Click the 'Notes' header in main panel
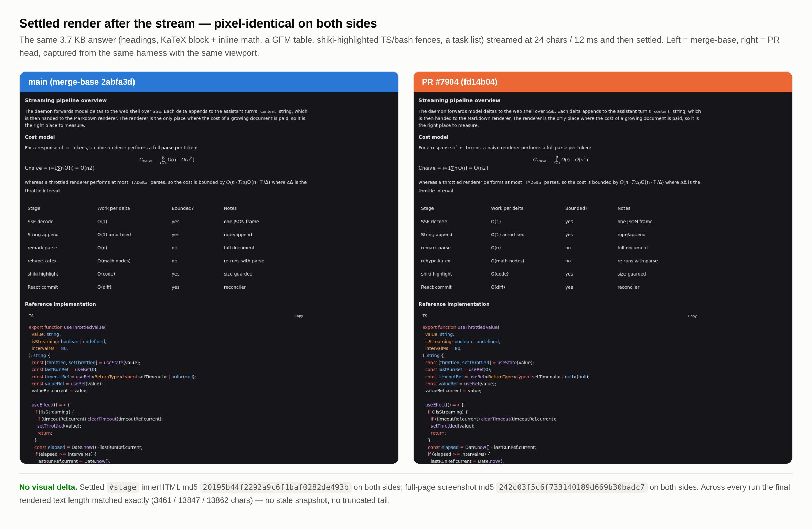 pos(230,208)
